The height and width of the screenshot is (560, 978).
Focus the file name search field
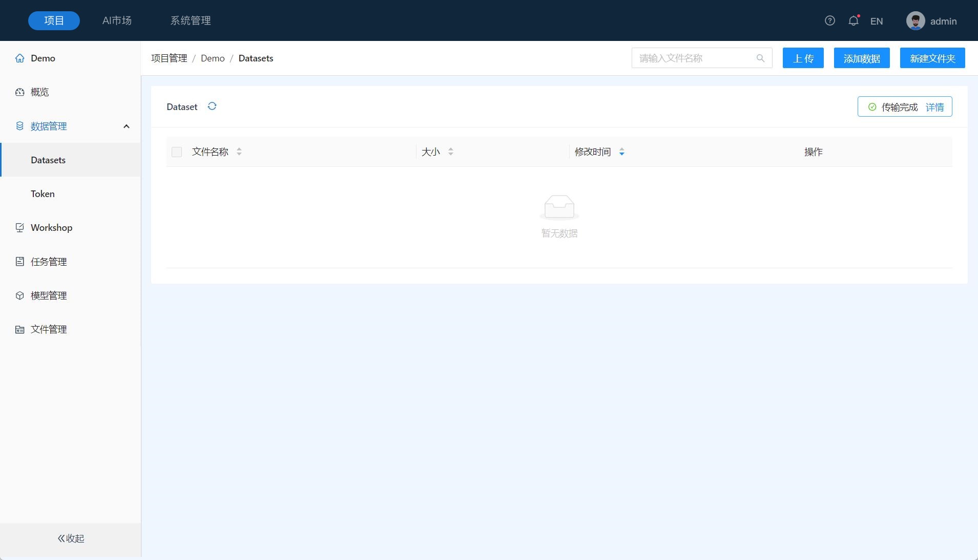pyautogui.click(x=694, y=58)
